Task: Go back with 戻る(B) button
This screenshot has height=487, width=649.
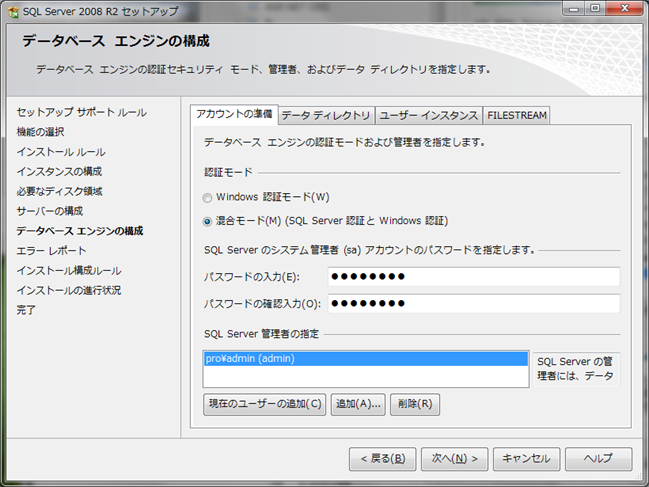Action: point(382,459)
